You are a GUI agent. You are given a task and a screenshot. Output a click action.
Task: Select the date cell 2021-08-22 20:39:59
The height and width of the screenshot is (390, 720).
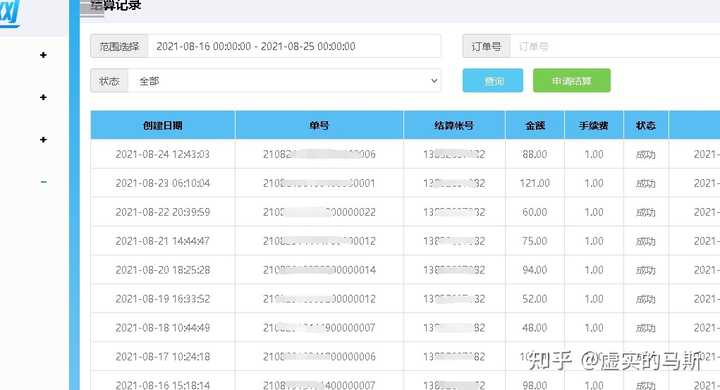pos(163,212)
